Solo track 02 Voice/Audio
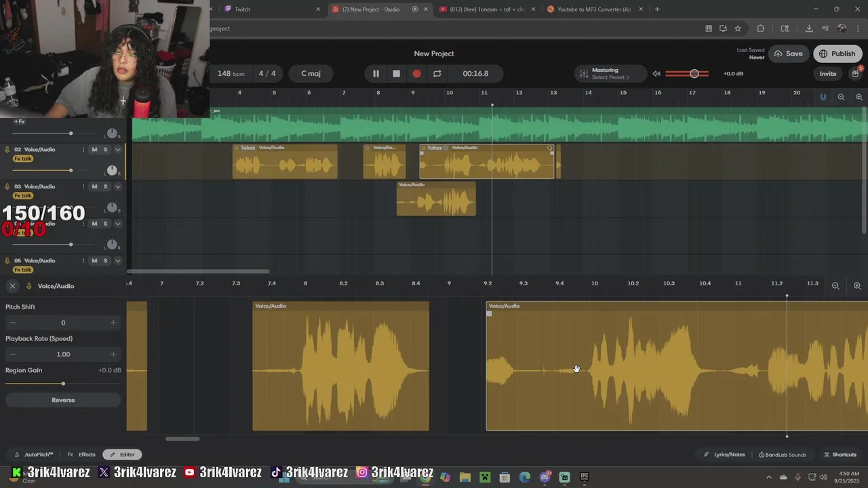868x488 pixels. tap(105, 150)
